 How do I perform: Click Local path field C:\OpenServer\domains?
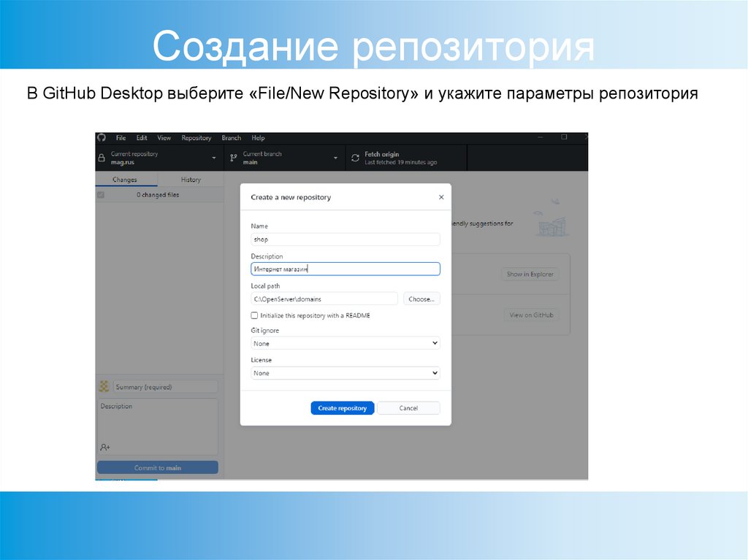(x=324, y=299)
